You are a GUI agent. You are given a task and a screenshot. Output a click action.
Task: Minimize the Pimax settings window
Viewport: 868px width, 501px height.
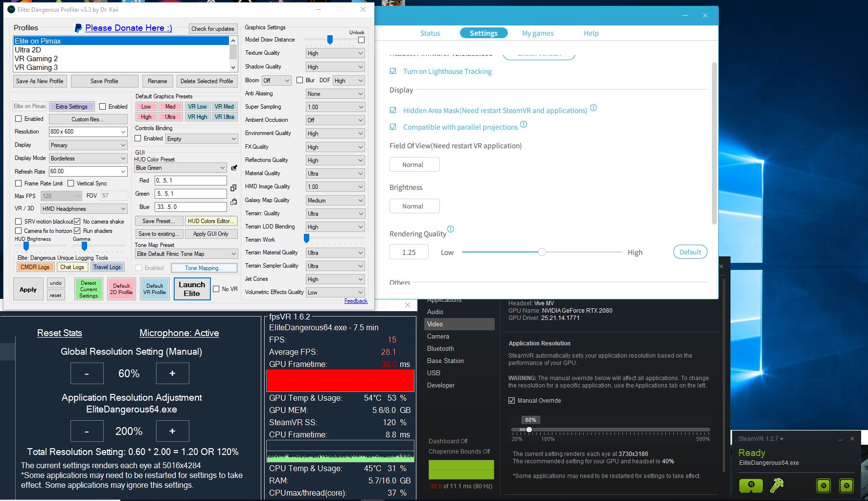pyautogui.click(x=685, y=16)
